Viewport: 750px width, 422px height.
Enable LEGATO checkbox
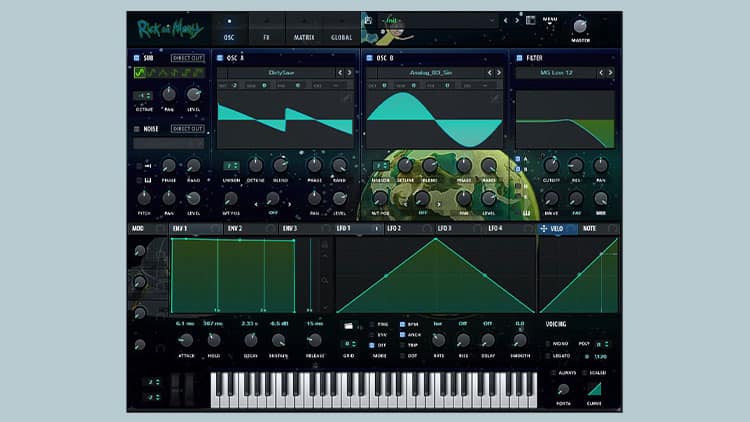click(548, 356)
